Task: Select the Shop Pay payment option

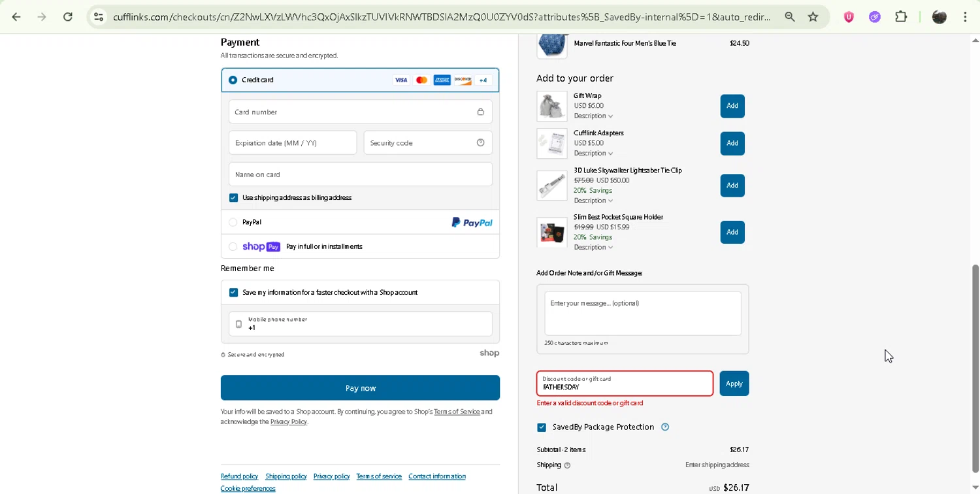Action: click(x=233, y=246)
